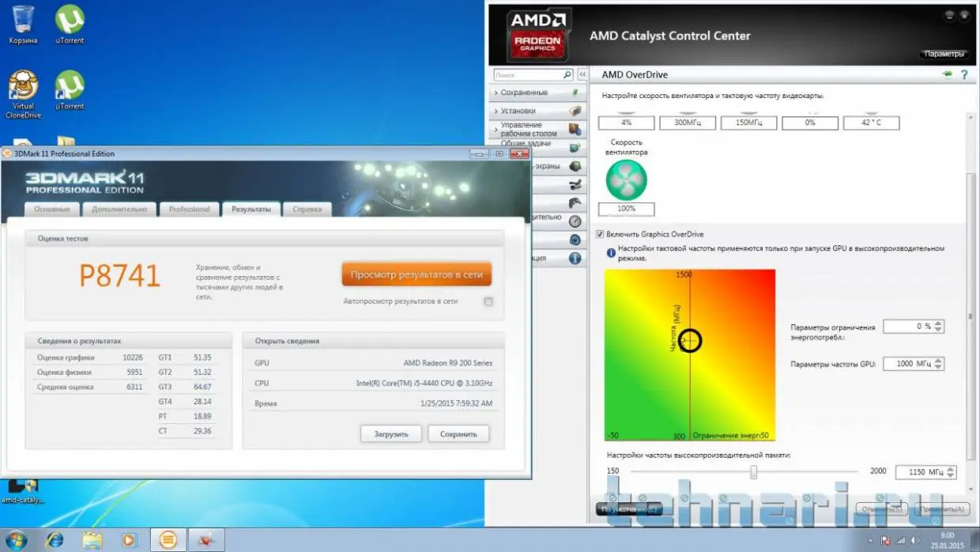
Task: Enable Автопросмотр результатов в сети checkbox
Action: [x=488, y=301]
